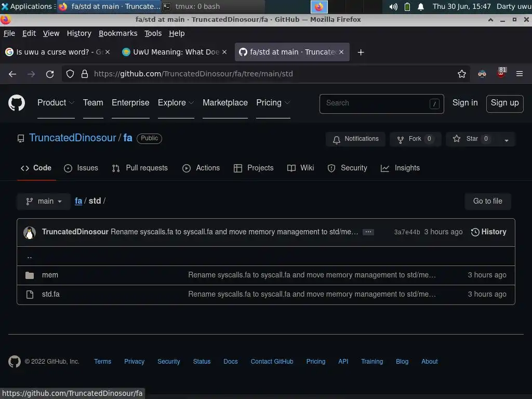Open the Bookmarks menu
The image size is (532, 399).
(118, 33)
